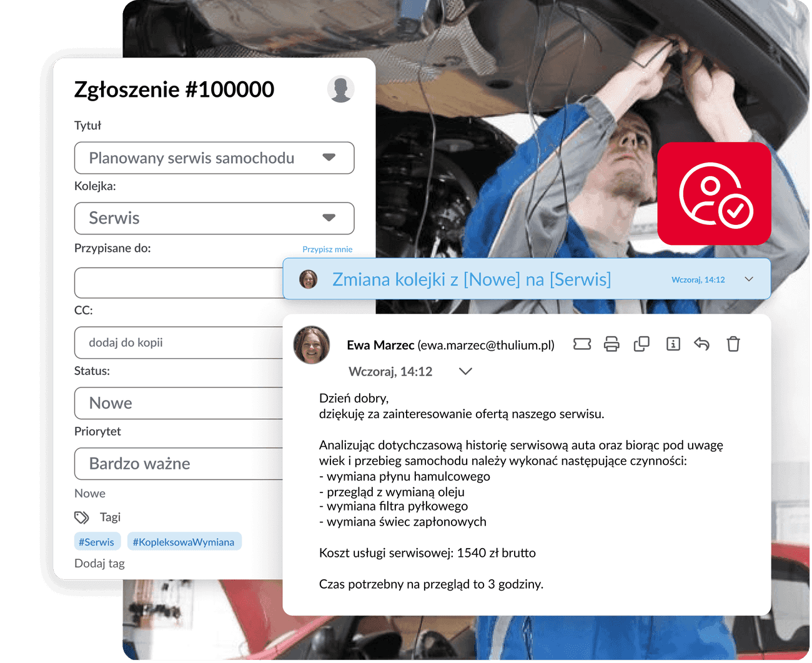Viewport: 812px width, 663px height.
Task: Click the copy icon in message toolbar
Action: [x=641, y=344]
